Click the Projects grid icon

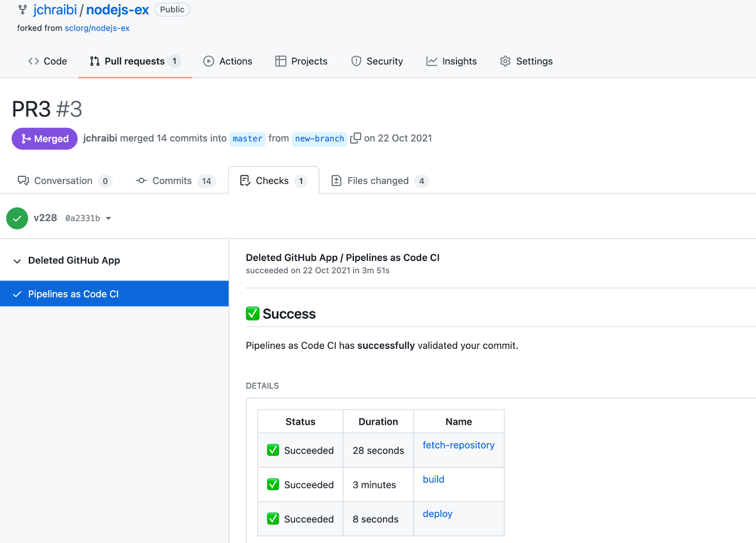point(281,61)
